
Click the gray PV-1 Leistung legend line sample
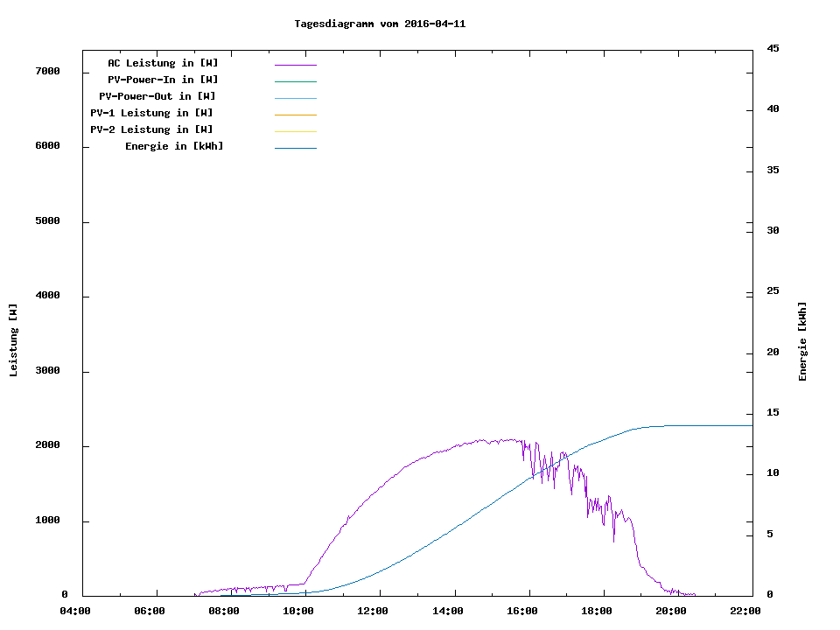tap(295, 115)
